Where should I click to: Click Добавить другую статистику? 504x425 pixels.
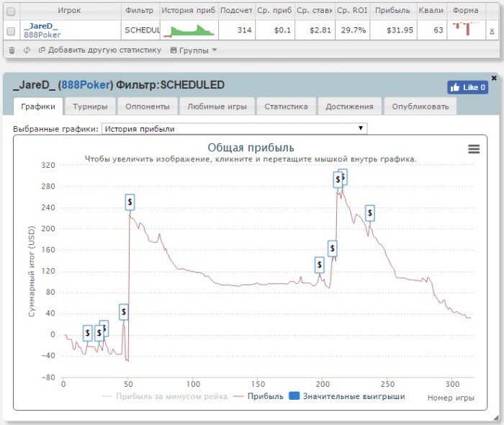tap(100, 50)
